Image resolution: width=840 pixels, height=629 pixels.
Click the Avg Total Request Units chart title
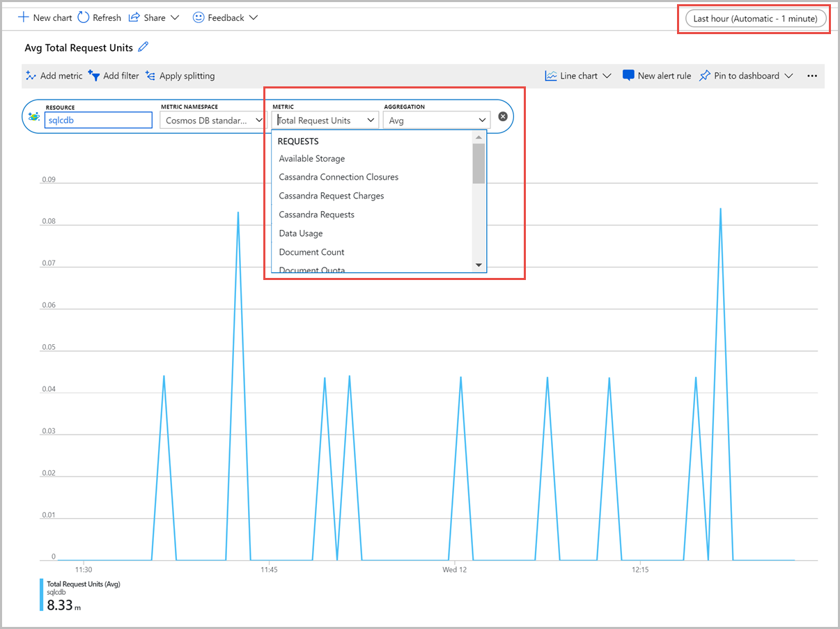coord(79,48)
